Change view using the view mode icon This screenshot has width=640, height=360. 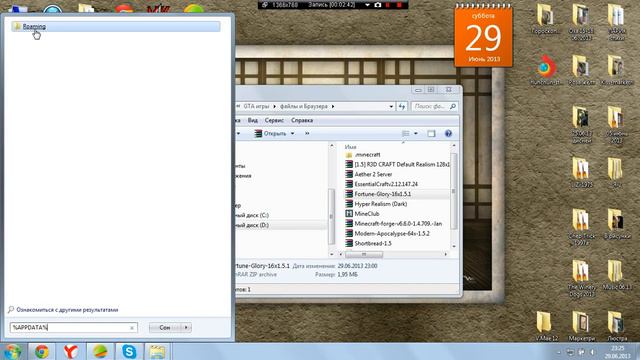pos(406,133)
